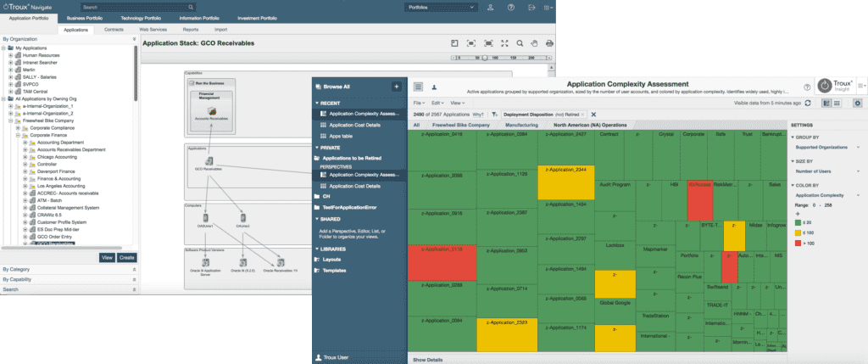The image size is (868, 364).
Task: Click the hamburger list icon in Insight header
Action: pyautogui.click(x=418, y=87)
